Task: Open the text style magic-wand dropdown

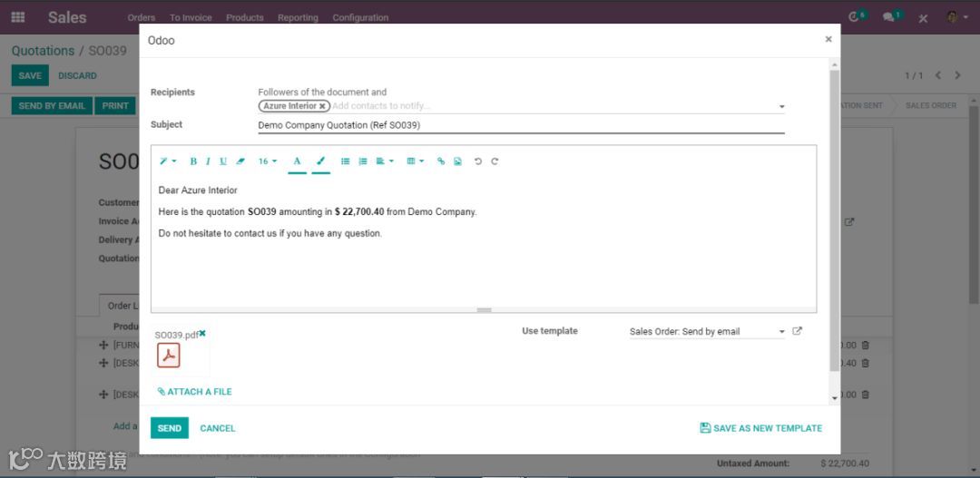Action: [168, 161]
